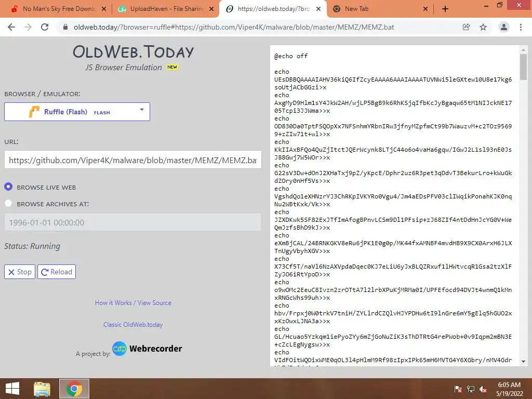Screen dimensions: 532x399
Task: Click the emulator scrollbar up arrow
Action: (523, 50)
